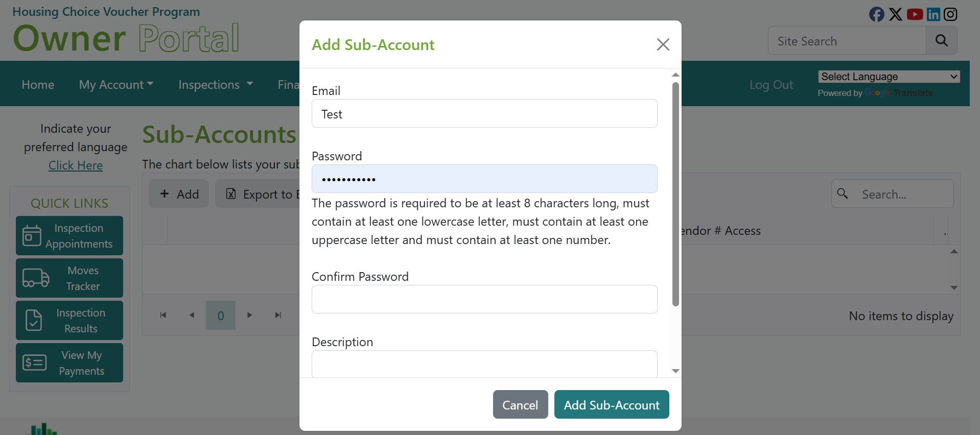Switch to the Home tab
This screenshot has height=435, width=980.
coord(37,84)
